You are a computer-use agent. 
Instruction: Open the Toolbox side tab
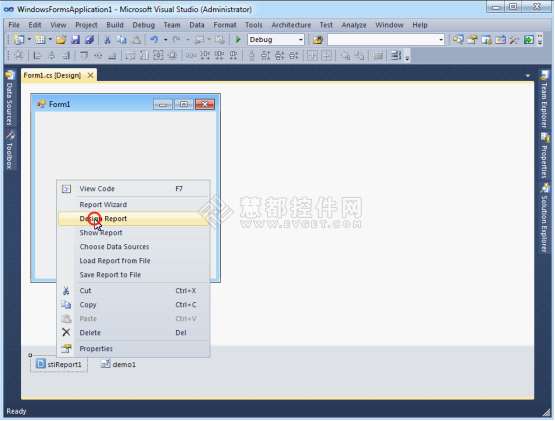[10, 150]
